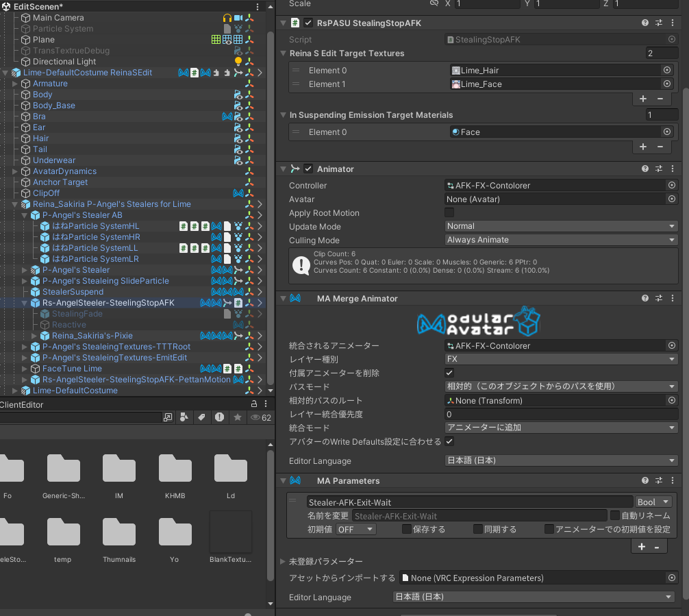This screenshot has width=689, height=616.
Task: Pick object for Lime_Hair texture field
Action: pyautogui.click(x=667, y=71)
